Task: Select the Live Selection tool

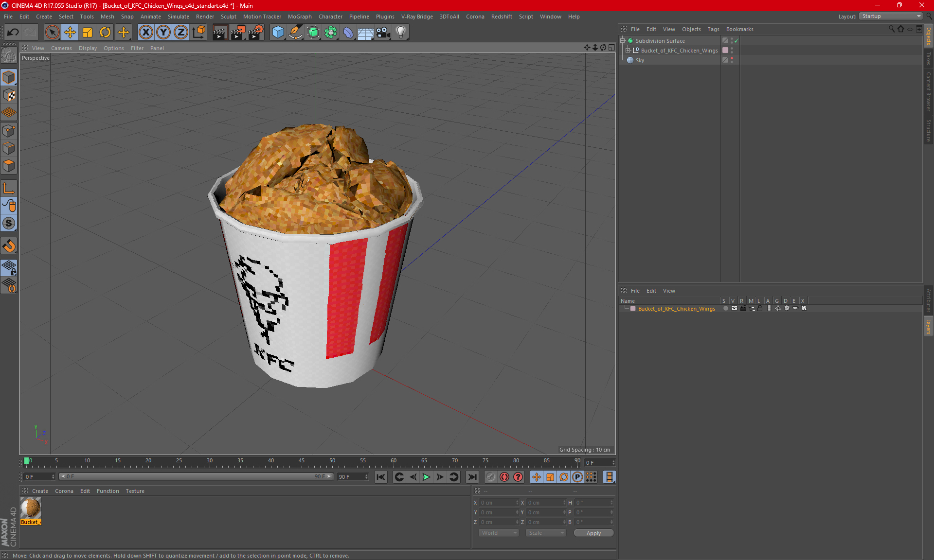Action: [x=52, y=33]
